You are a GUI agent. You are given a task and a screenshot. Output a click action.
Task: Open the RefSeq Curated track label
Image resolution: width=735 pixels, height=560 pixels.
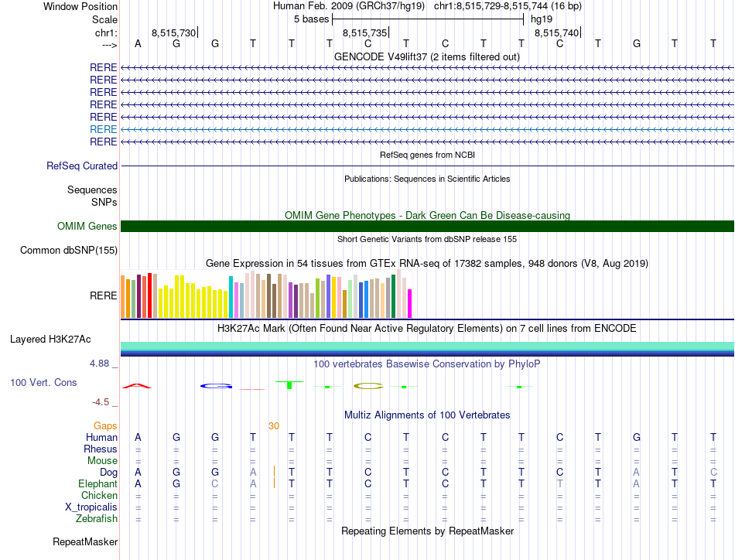coord(82,166)
